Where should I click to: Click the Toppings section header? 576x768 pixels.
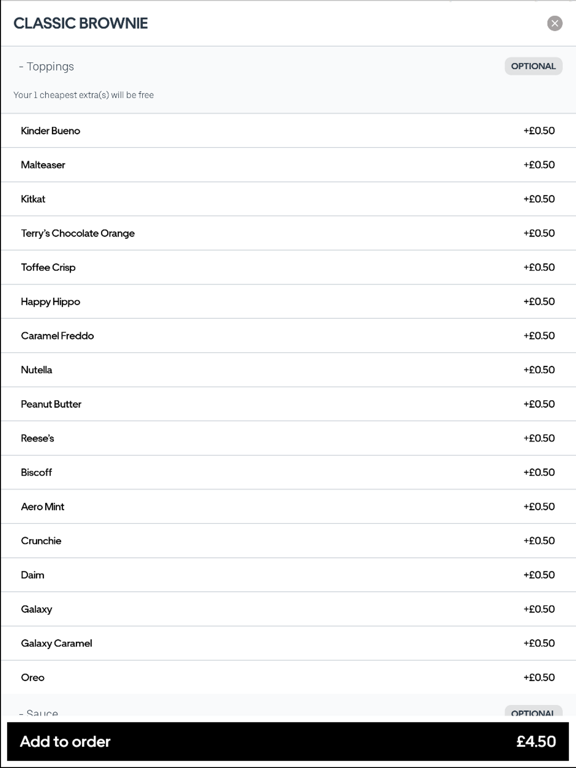click(x=288, y=80)
